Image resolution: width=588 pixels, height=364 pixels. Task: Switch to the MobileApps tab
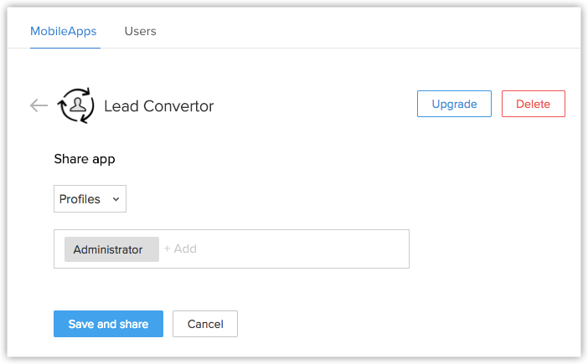point(64,32)
